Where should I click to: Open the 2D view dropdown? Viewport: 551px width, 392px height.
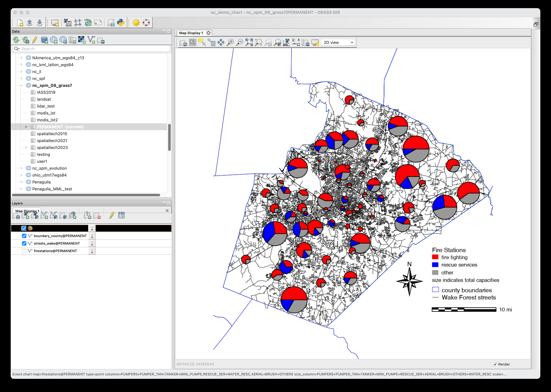(338, 42)
